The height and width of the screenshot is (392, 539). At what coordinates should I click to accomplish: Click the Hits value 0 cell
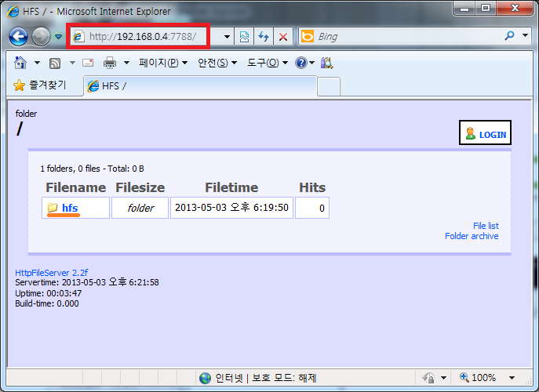click(312, 208)
